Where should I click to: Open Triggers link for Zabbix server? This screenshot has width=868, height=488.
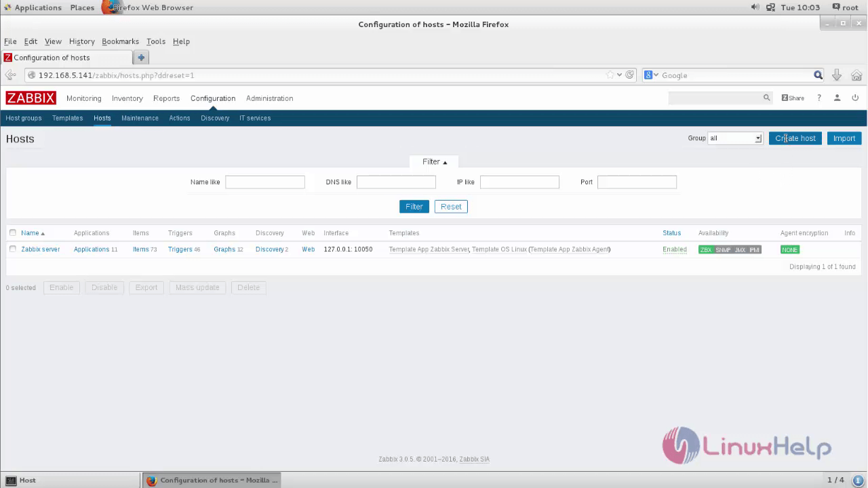(180, 249)
